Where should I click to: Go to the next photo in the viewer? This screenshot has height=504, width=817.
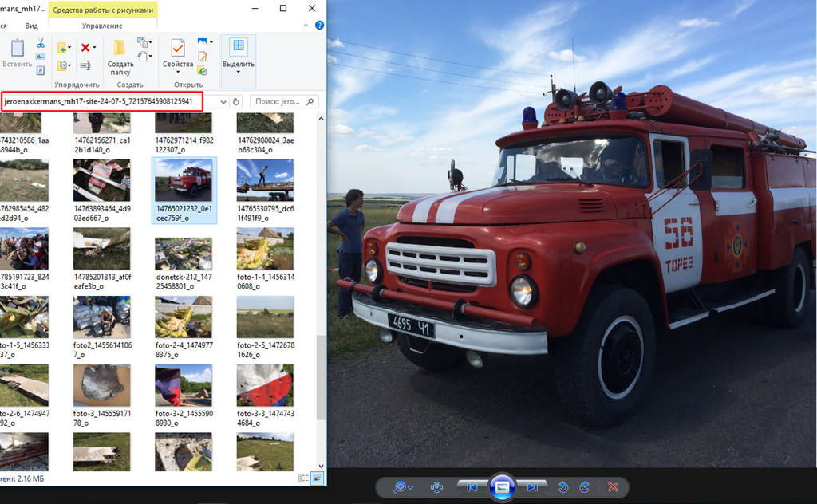click(532, 487)
